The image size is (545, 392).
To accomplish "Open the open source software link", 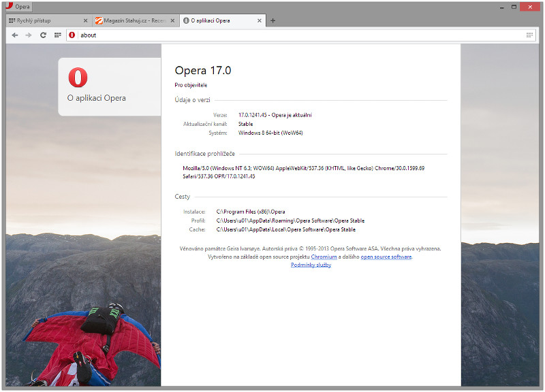I will pyautogui.click(x=386, y=257).
